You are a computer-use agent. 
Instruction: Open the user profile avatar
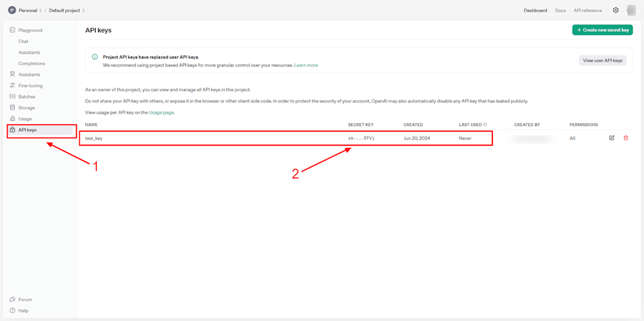pos(631,10)
